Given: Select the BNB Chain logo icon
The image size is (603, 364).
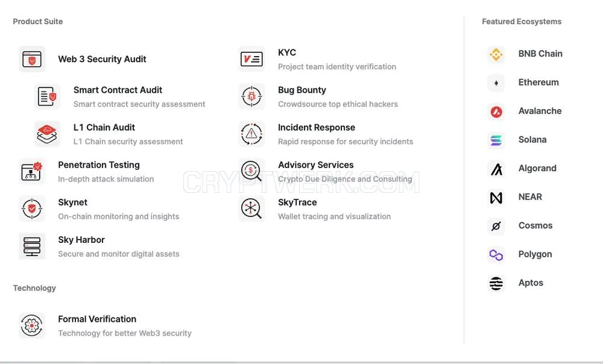Looking at the screenshot, I should (x=496, y=54).
